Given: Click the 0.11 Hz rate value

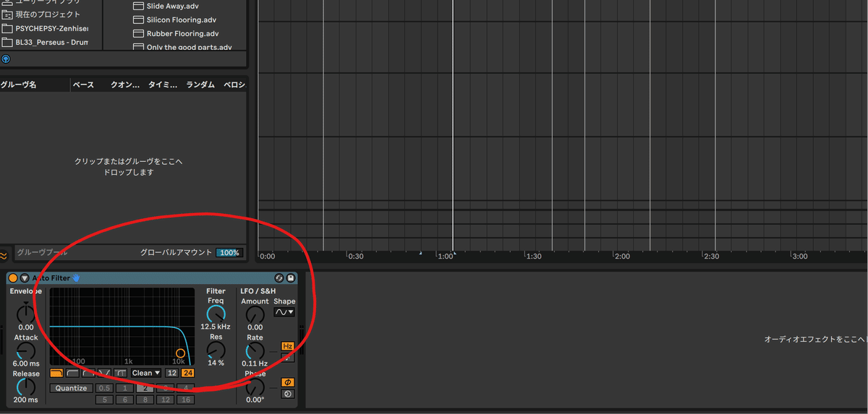Looking at the screenshot, I should 255,363.
